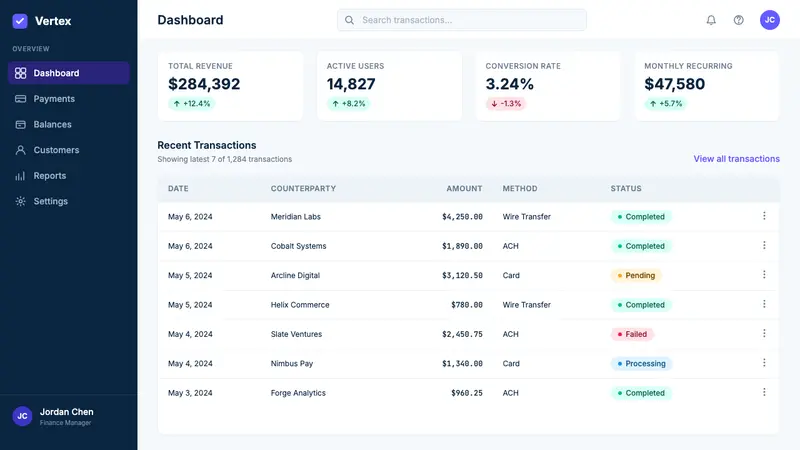The height and width of the screenshot is (450, 800).
Task: Click the Settings gear icon in the sidebar
Action: tap(20, 201)
